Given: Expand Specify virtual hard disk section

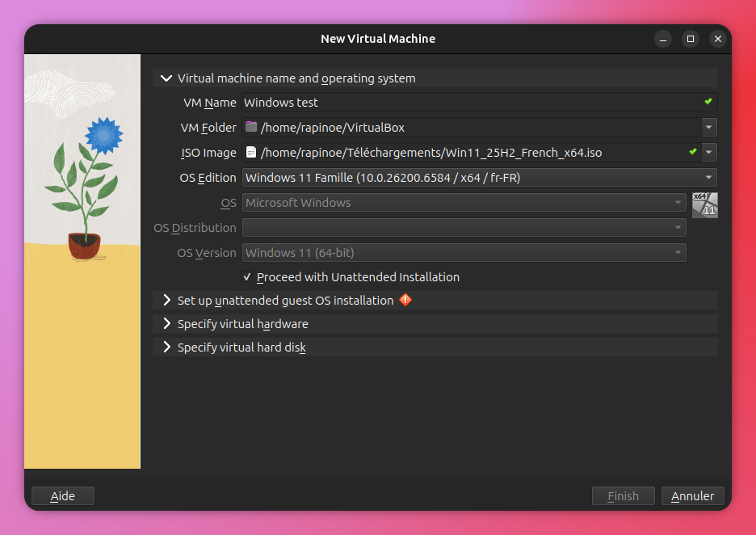Looking at the screenshot, I should [x=166, y=347].
